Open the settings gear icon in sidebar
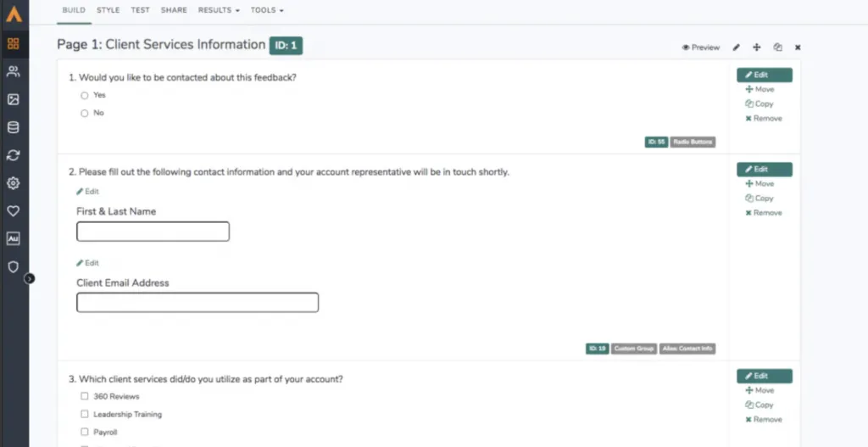 tap(14, 183)
